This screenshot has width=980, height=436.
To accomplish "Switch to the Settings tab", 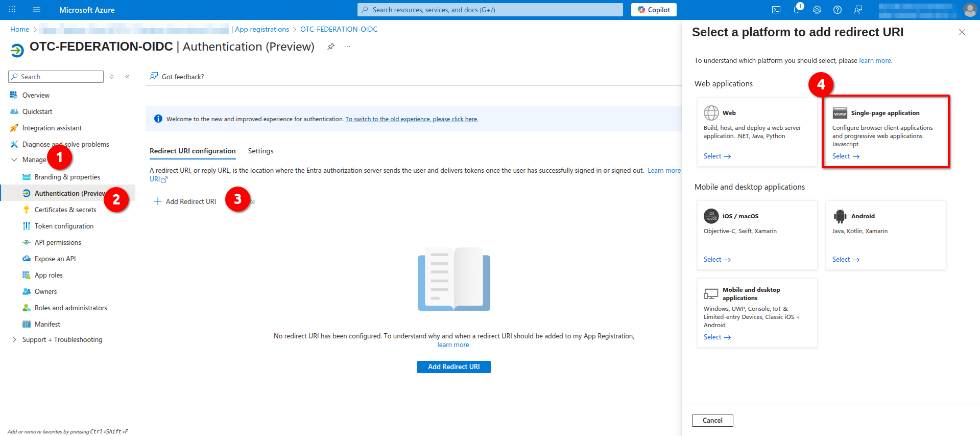I will 260,151.
